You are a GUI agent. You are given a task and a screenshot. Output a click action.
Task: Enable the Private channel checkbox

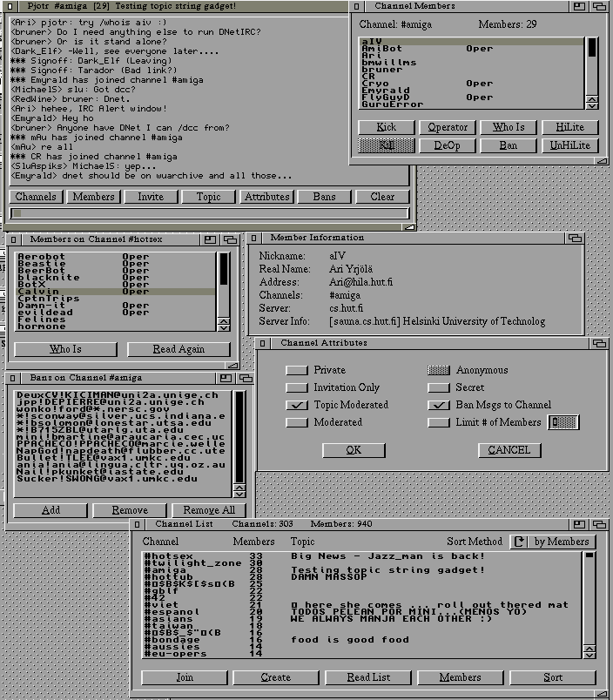298,370
